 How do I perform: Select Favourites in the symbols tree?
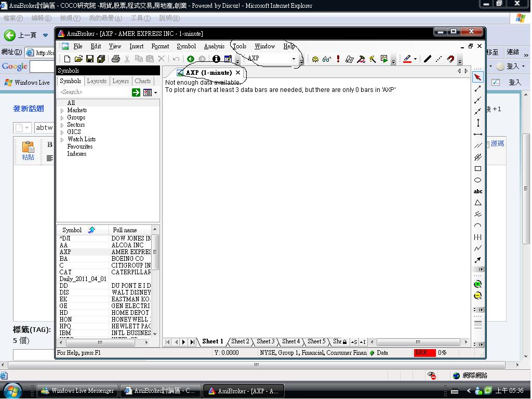point(79,147)
